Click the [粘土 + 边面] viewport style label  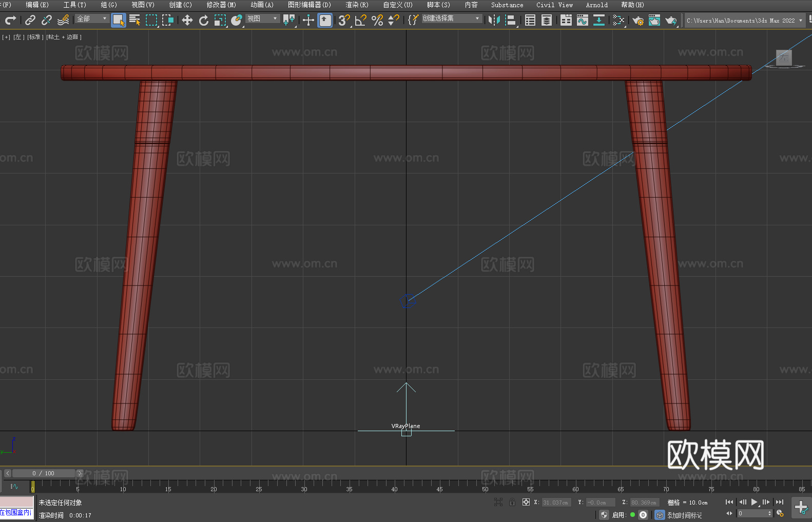coord(64,37)
